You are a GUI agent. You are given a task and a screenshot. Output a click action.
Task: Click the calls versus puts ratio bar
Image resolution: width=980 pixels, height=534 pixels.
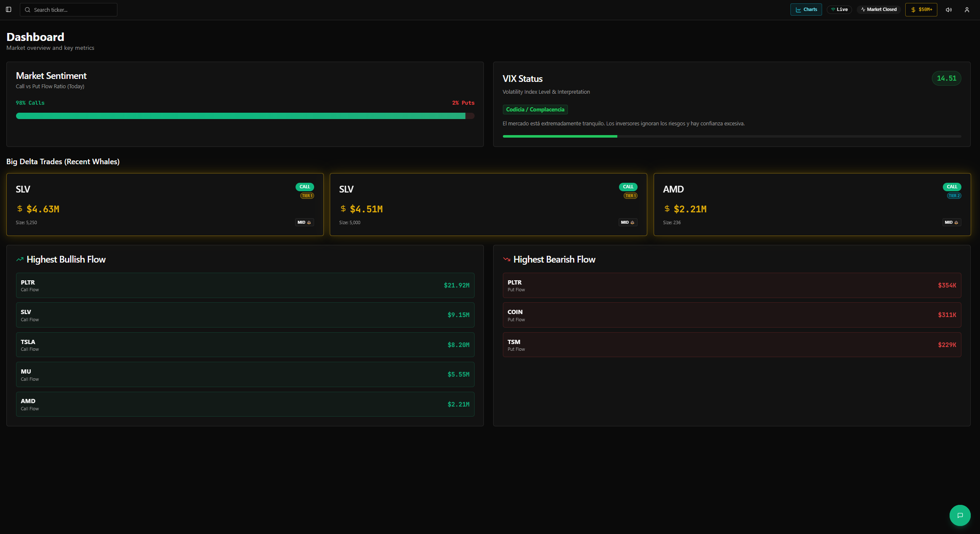pyautogui.click(x=245, y=116)
